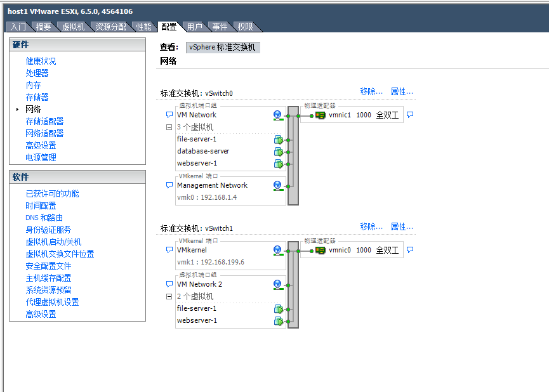Image resolution: width=549 pixels, height=392 pixels.
Task: Click the file-server-1 VM icon under VM Network
Action: [x=279, y=140]
